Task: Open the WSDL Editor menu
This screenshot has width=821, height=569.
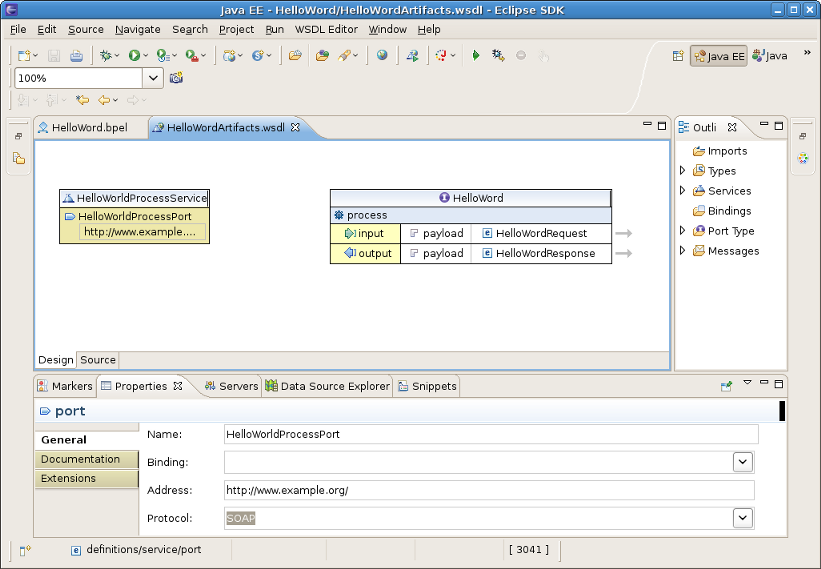Action: pyautogui.click(x=326, y=29)
